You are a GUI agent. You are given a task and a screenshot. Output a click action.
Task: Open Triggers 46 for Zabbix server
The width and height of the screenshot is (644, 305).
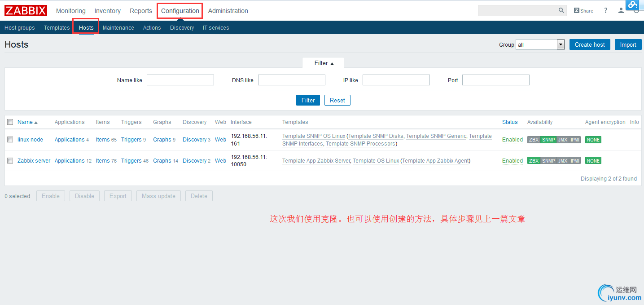[x=131, y=161]
